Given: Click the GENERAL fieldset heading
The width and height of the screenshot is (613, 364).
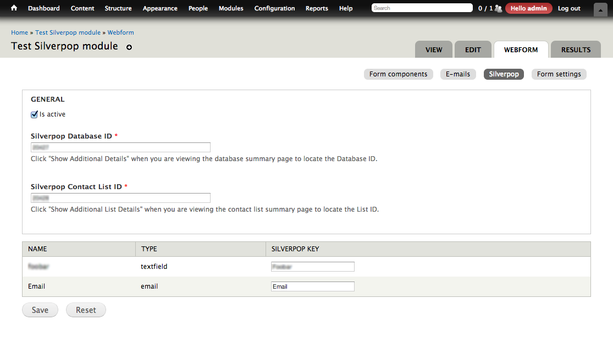Looking at the screenshot, I should [x=48, y=100].
